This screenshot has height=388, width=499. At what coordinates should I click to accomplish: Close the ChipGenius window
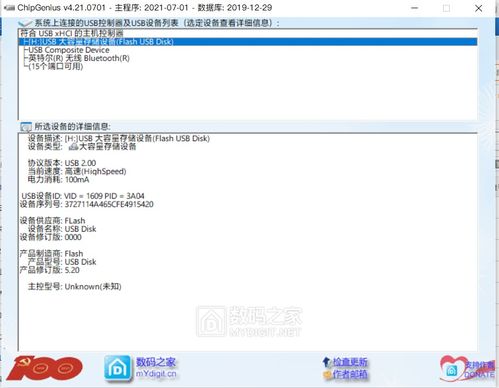click(x=478, y=8)
